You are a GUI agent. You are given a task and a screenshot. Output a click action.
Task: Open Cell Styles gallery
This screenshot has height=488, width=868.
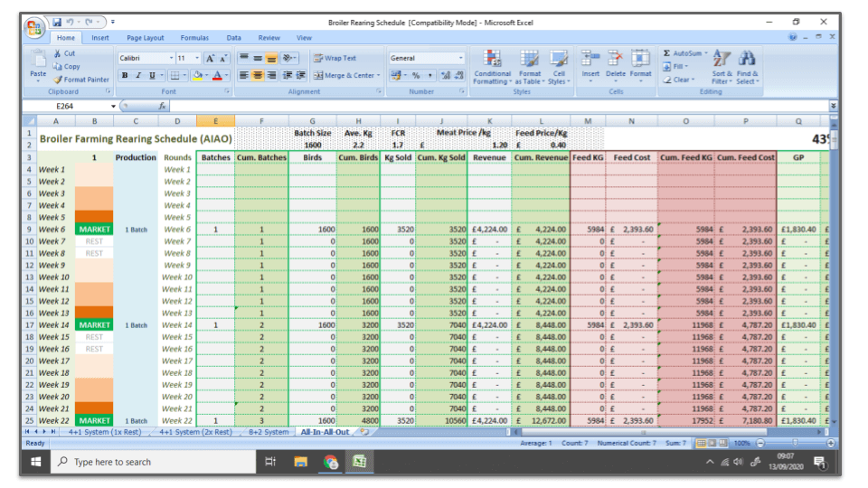[x=559, y=67]
